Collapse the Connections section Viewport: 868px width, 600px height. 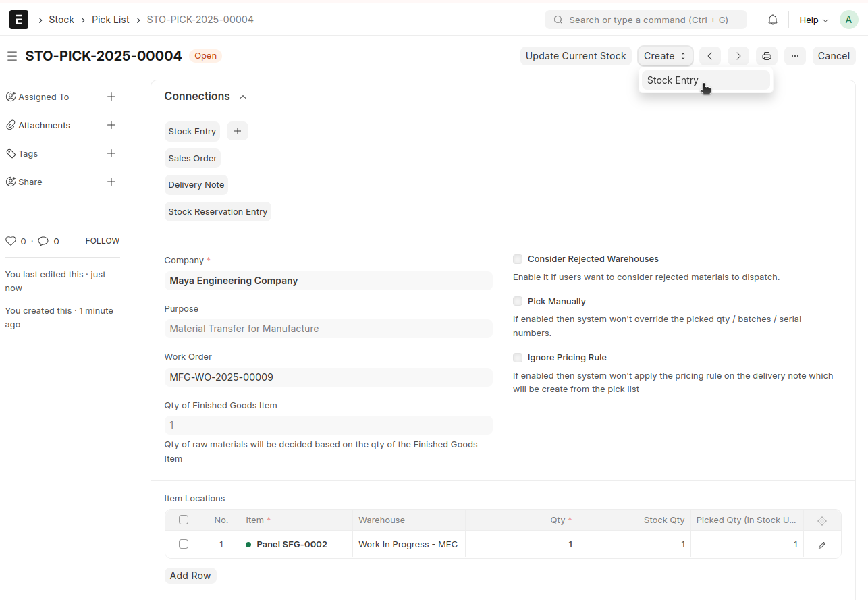tap(243, 97)
